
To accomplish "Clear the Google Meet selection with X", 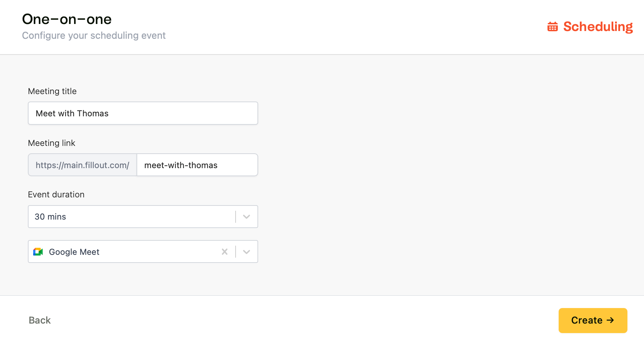I will pos(225,252).
